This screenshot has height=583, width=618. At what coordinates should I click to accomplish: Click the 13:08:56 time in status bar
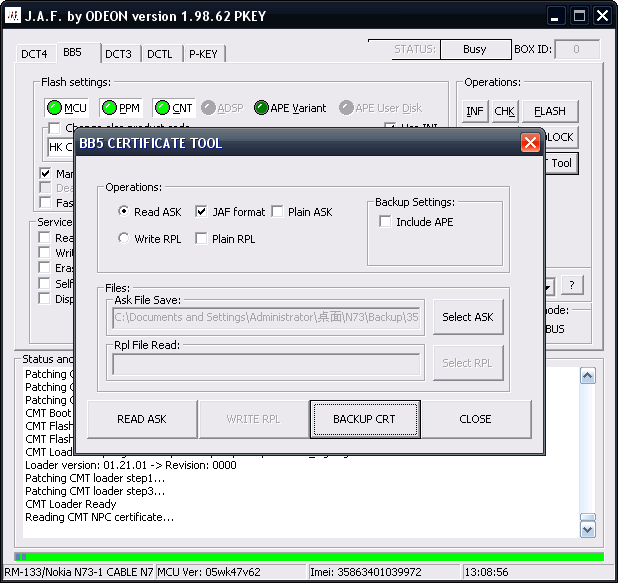click(486, 572)
